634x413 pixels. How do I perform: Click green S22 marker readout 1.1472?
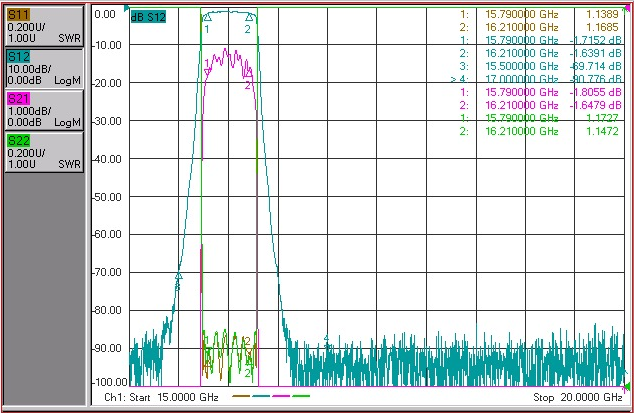point(602,131)
